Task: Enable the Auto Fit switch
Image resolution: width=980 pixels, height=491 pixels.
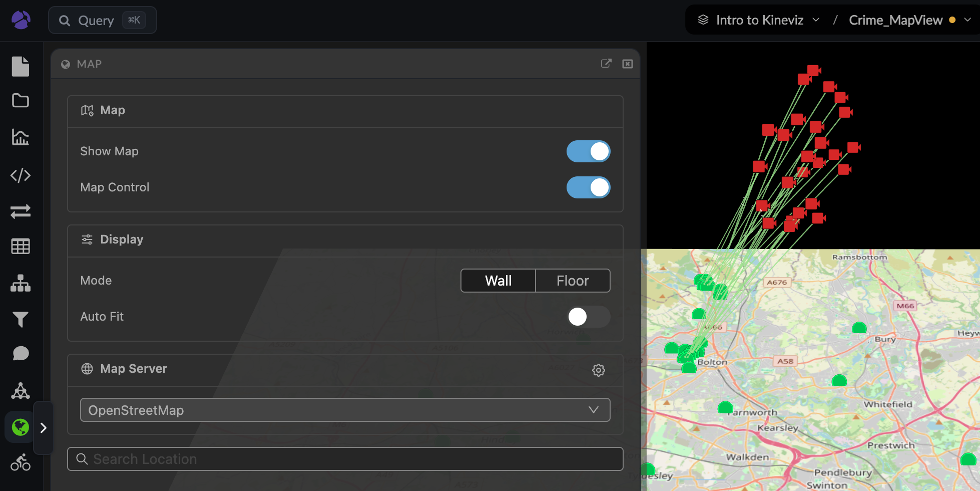Action: (589, 317)
